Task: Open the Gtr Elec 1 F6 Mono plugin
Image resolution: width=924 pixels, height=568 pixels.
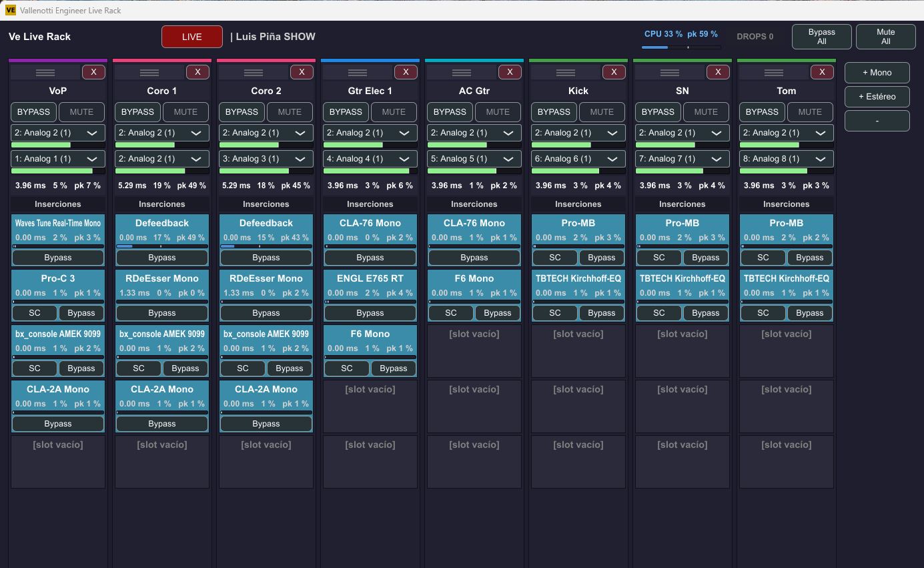Action: 370,334
